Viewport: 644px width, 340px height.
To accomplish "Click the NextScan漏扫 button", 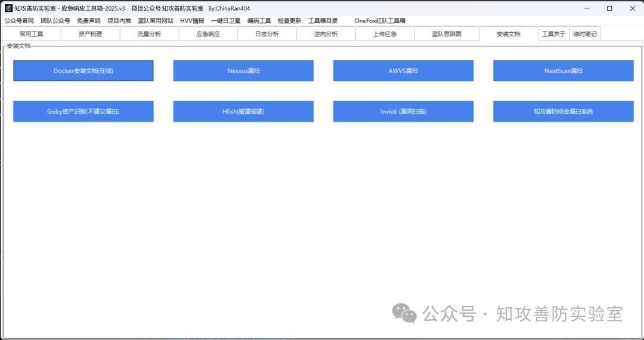I will 563,70.
